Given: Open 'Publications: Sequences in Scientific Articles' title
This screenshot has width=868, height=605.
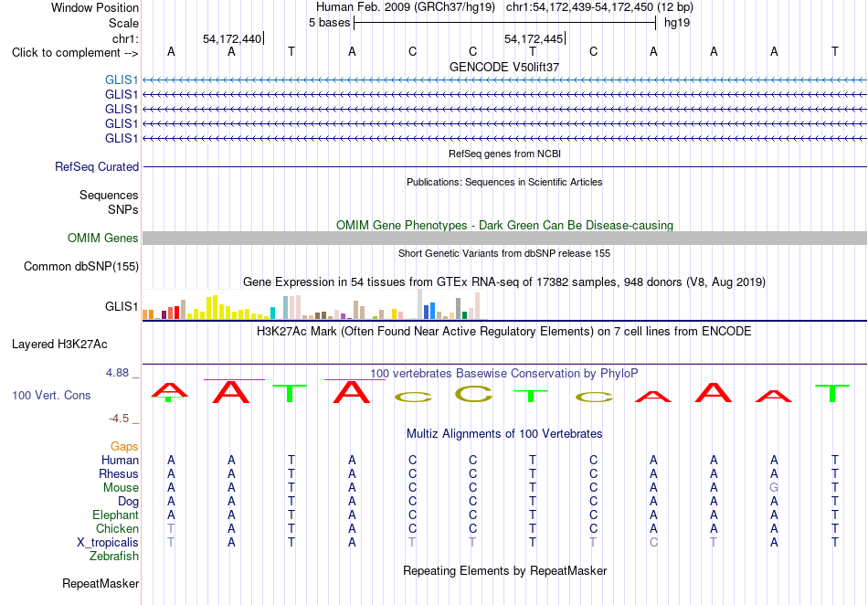Looking at the screenshot, I should 504,182.
